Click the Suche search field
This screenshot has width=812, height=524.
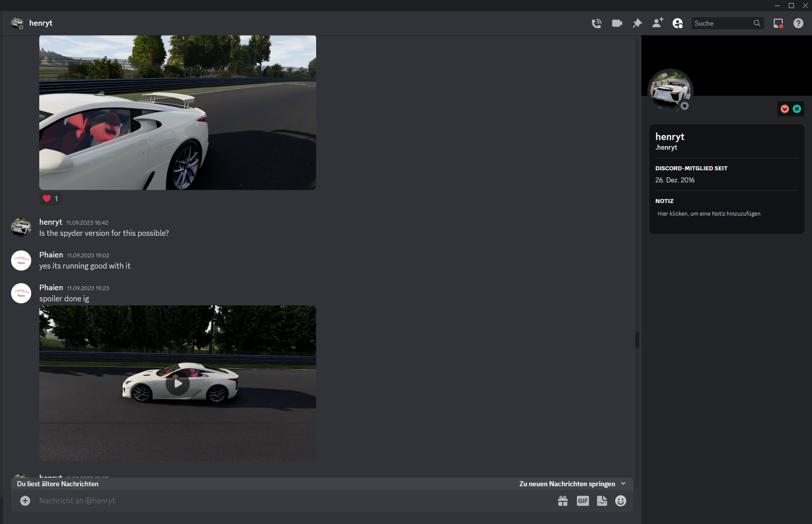(727, 23)
